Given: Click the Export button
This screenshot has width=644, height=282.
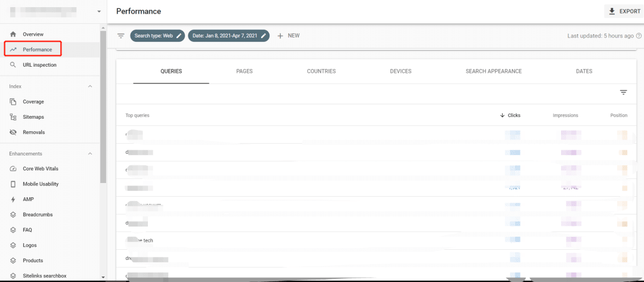Looking at the screenshot, I should coord(624,11).
